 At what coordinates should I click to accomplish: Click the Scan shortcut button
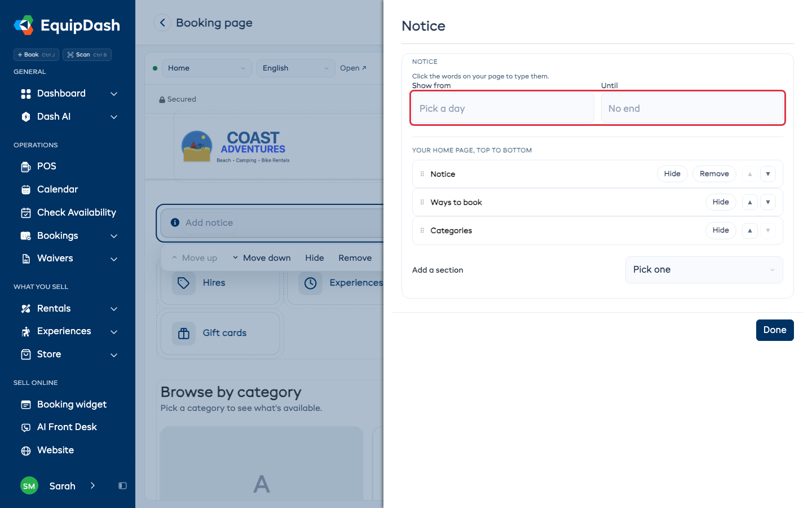(87, 55)
